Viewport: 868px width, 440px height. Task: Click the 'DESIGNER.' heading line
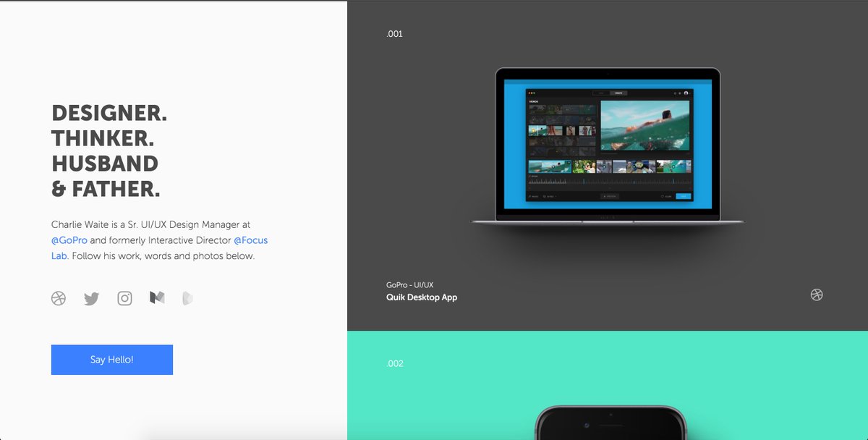[x=109, y=113]
